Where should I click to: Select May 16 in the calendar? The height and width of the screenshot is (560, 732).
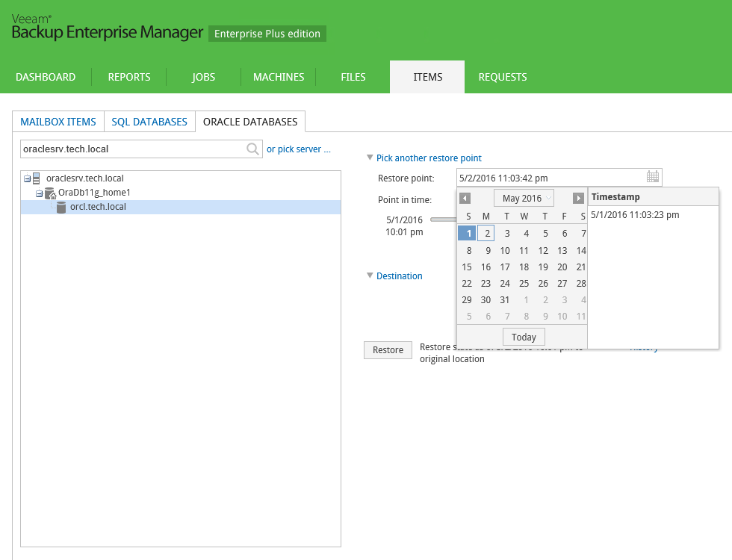[486, 267]
